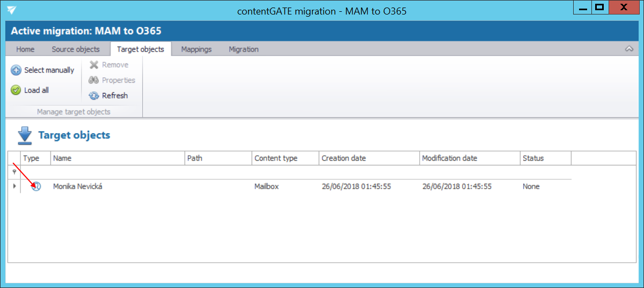Click the Content type column header

pyautogui.click(x=284, y=159)
